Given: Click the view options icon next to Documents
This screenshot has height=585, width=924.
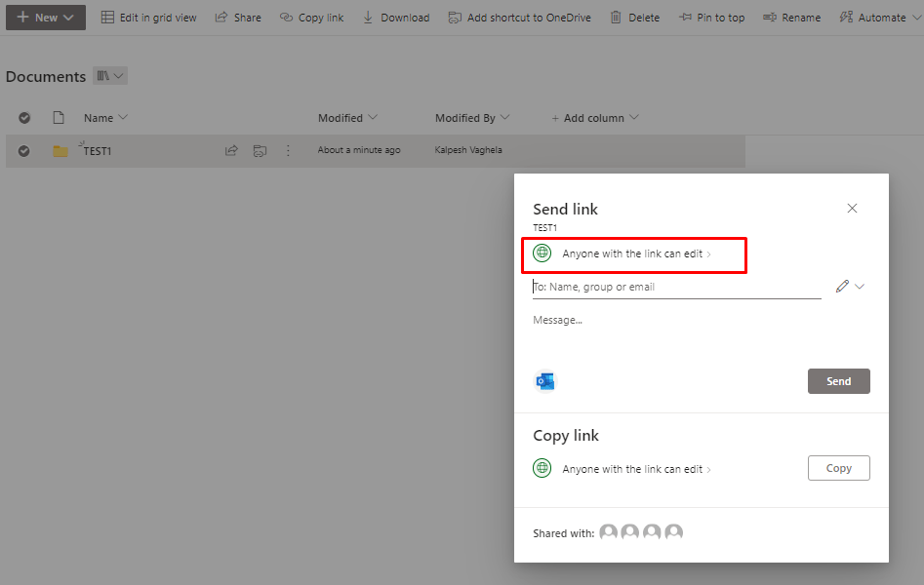Looking at the screenshot, I should coord(110,75).
